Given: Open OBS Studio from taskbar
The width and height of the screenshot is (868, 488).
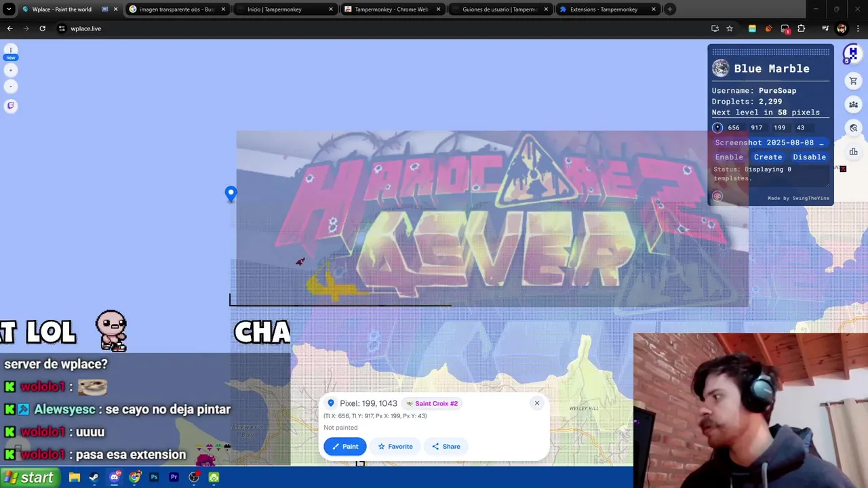Looking at the screenshot, I should coord(194,477).
